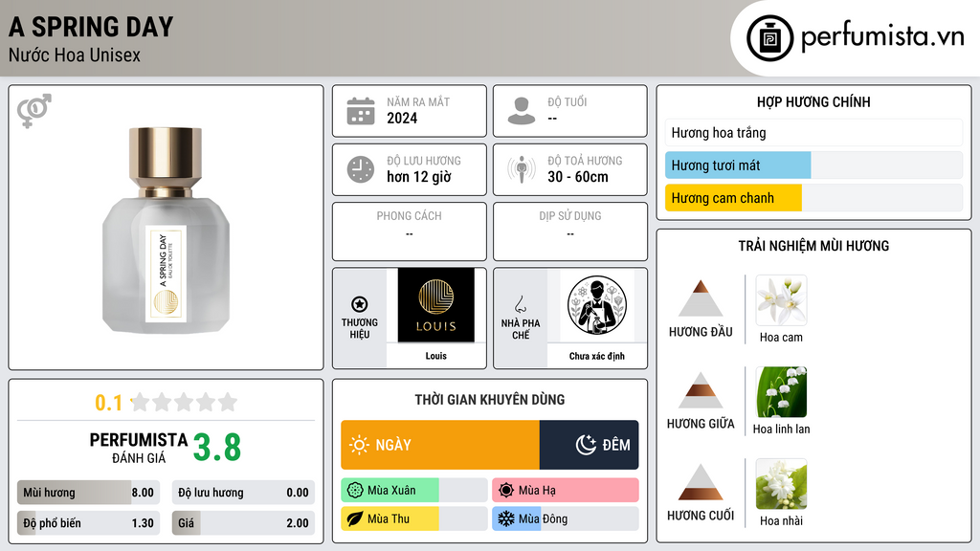This screenshot has height=551, width=980.
Task: Click the 2024 release year value
Action: [402, 118]
